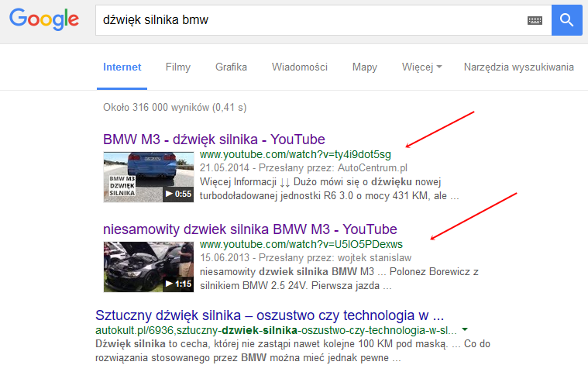Open the on-screen keyboard icon
Viewport: 588px width, 372px height.
tap(535, 21)
